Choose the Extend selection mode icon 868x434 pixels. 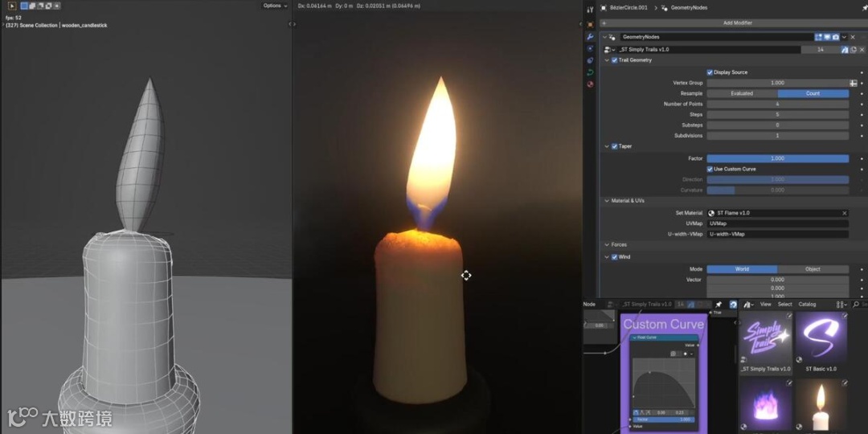coord(32,6)
